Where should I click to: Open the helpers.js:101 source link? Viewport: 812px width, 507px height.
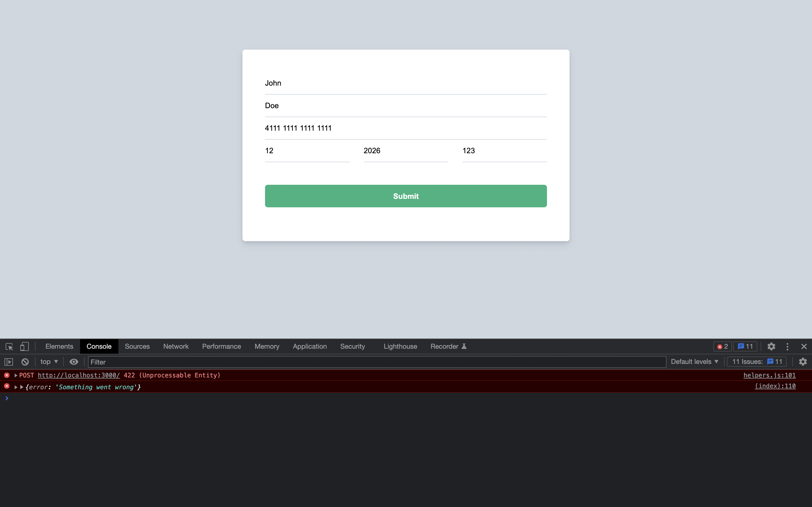[769, 375]
